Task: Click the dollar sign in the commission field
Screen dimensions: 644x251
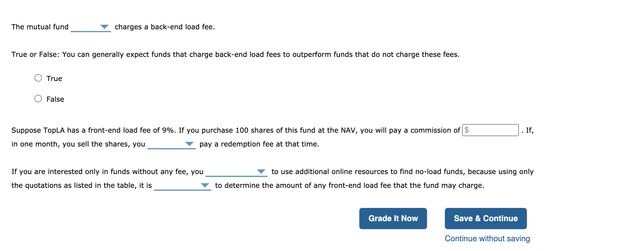Action: 467,130
